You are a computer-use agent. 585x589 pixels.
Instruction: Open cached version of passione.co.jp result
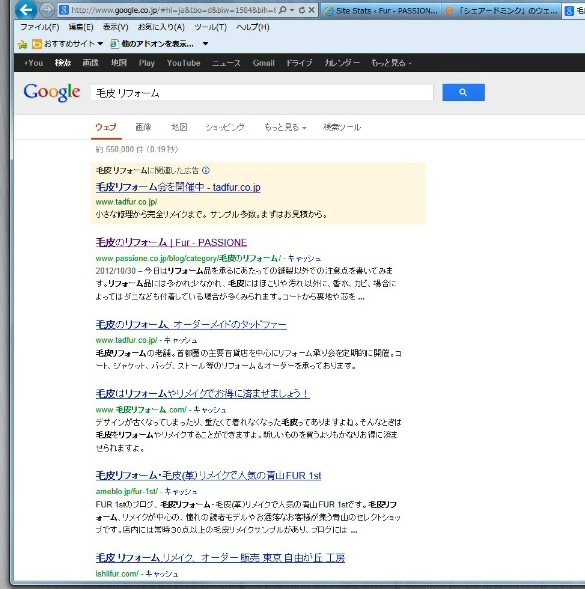point(304,258)
